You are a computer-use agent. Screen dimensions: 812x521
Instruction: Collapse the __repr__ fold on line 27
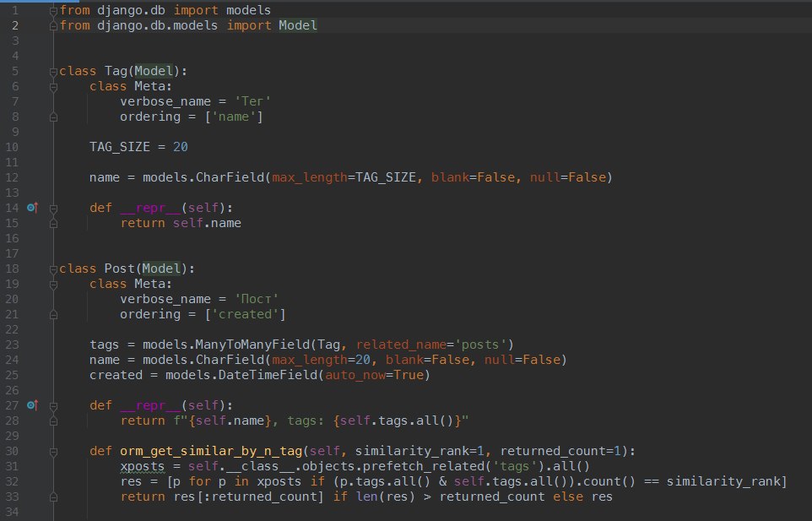pos(53,406)
